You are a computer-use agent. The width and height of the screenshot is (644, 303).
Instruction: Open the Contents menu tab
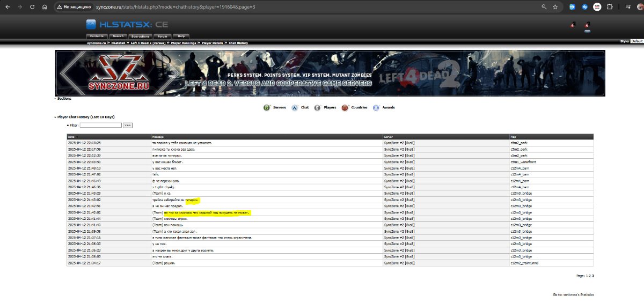pos(97,36)
